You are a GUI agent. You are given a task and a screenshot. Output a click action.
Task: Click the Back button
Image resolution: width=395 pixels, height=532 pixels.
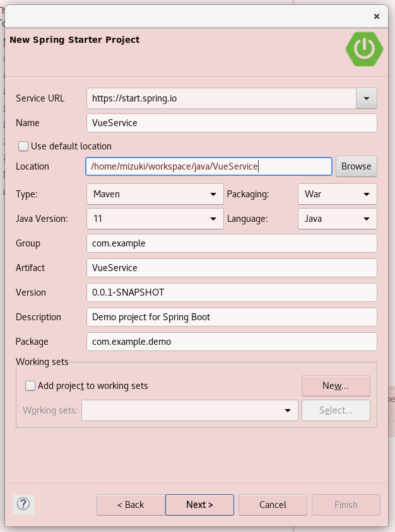click(x=131, y=505)
